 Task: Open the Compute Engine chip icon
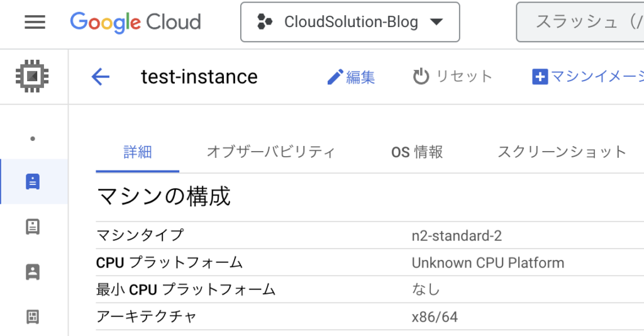[x=32, y=76]
